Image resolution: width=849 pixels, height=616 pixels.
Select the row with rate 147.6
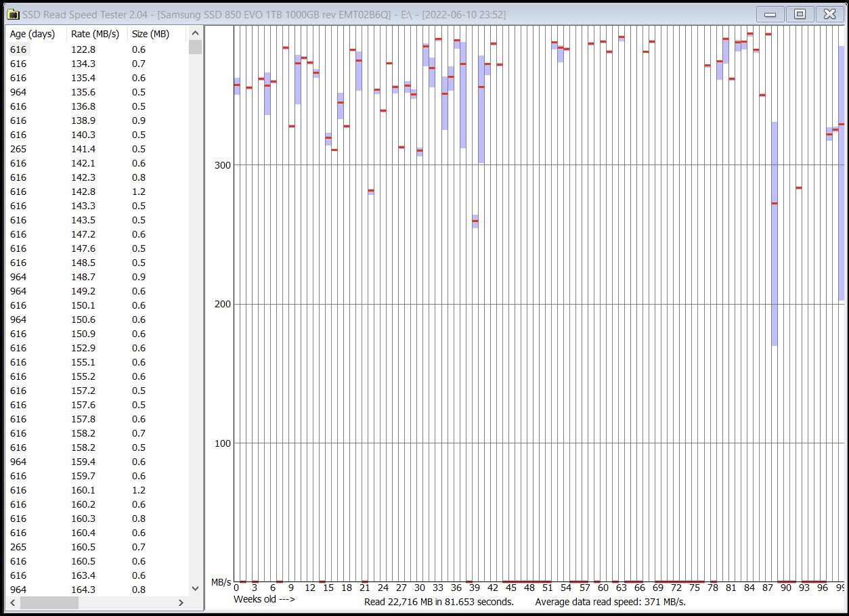(x=96, y=248)
